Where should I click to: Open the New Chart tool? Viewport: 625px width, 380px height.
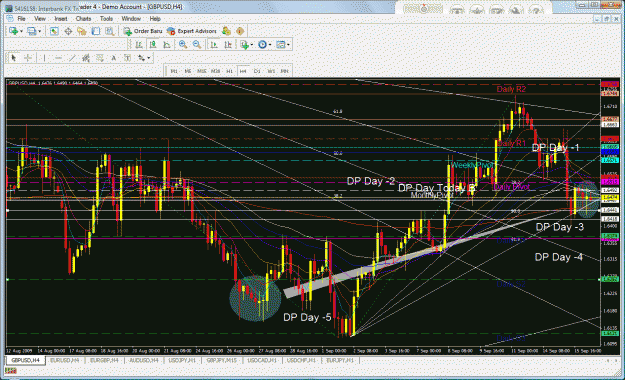tap(13, 31)
